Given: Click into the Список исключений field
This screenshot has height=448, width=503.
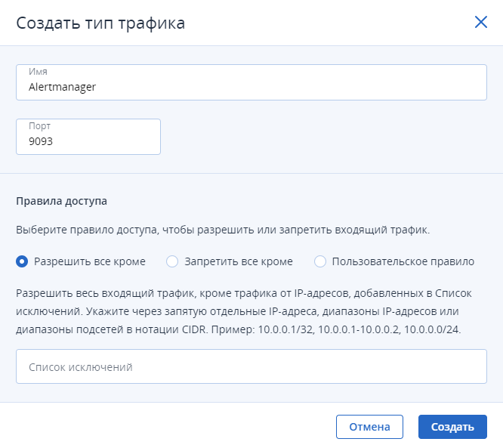Looking at the screenshot, I should coord(251,366).
